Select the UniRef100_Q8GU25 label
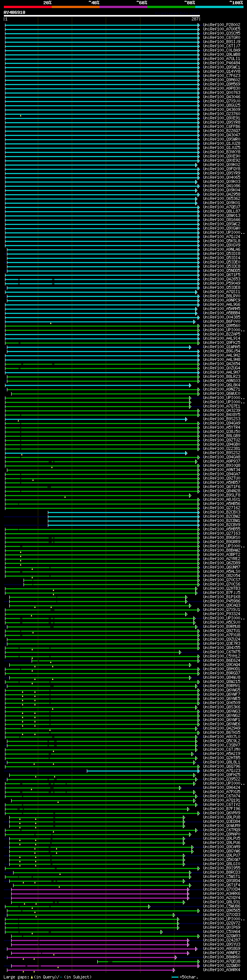Screen dimensions: 247x980 coord(222,106)
